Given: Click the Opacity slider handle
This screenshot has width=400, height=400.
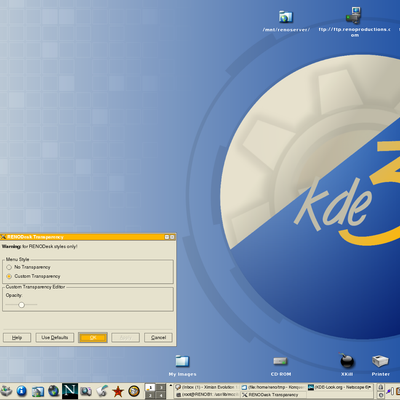Looking at the screenshot, I should click(22, 305).
